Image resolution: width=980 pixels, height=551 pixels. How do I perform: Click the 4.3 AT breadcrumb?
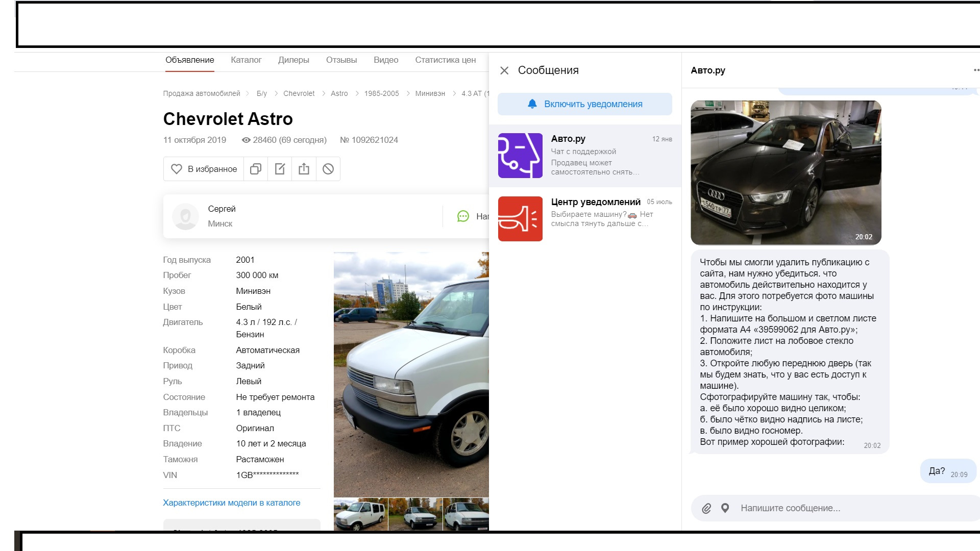(475, 93)
